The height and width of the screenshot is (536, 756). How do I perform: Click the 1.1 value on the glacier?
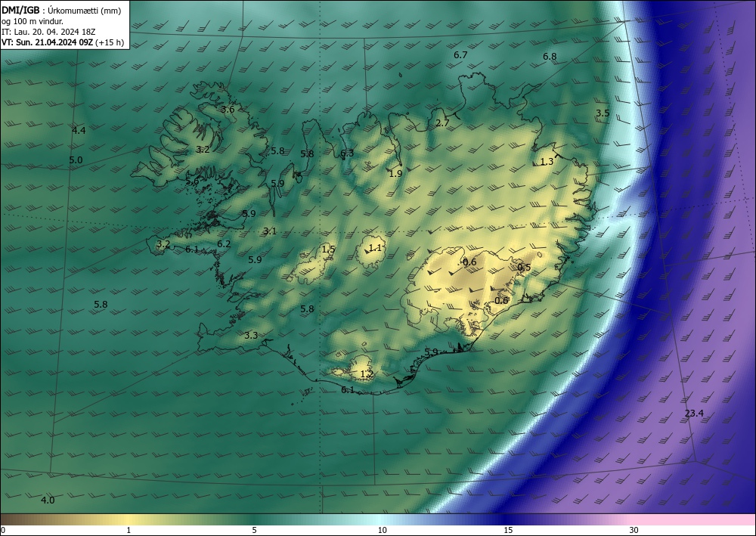tap(375, 248)
